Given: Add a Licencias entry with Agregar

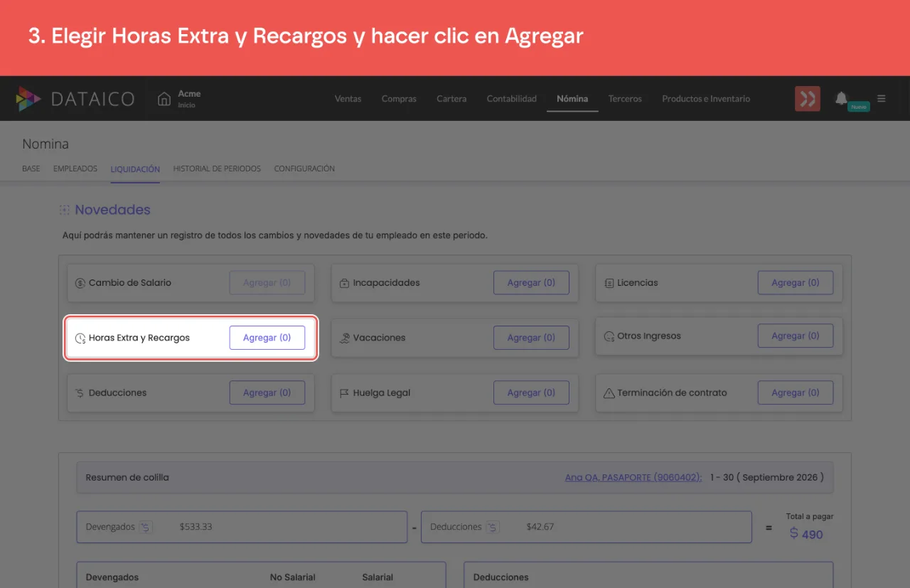Looking at the screenshot, I should (x=796, y=282).
